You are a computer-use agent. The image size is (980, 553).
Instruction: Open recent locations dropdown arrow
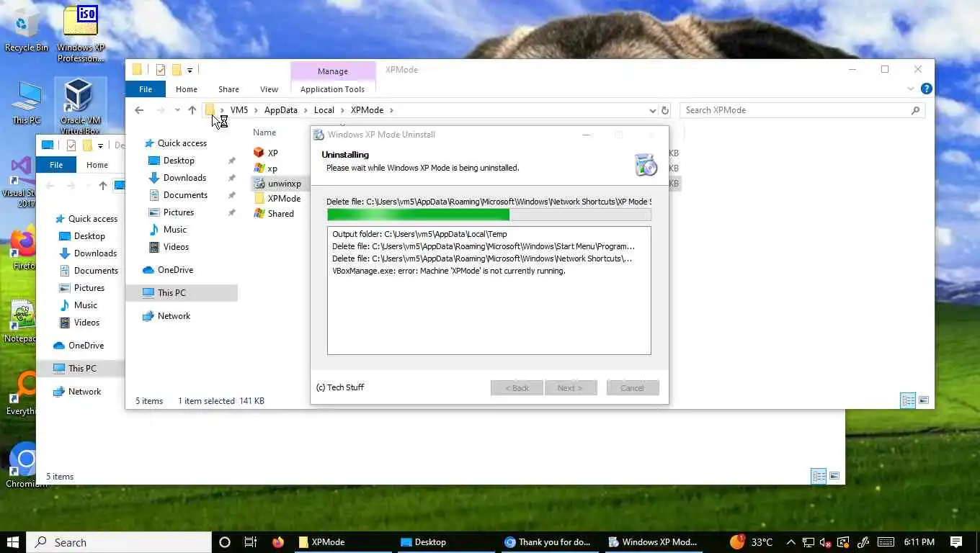point(177,110)
